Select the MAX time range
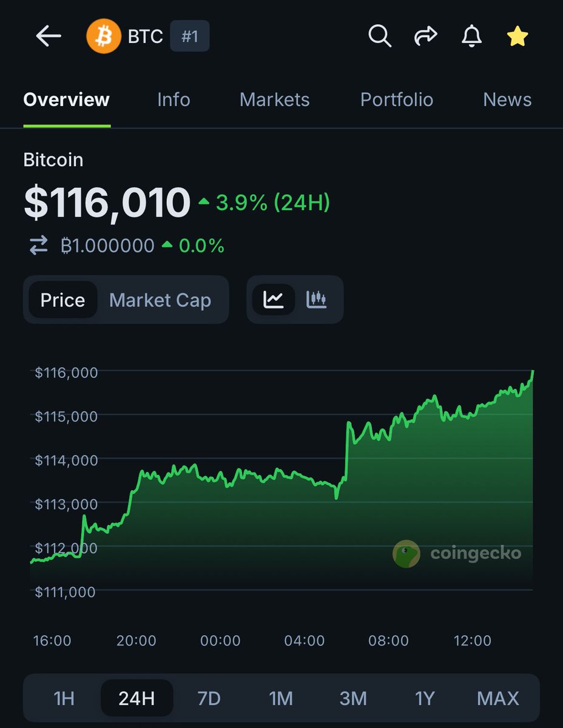Screen dimensions: 563x728 498,698
